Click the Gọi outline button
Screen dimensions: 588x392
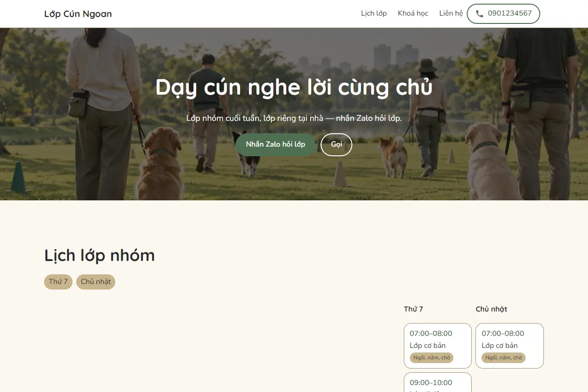tap(336, 144)
